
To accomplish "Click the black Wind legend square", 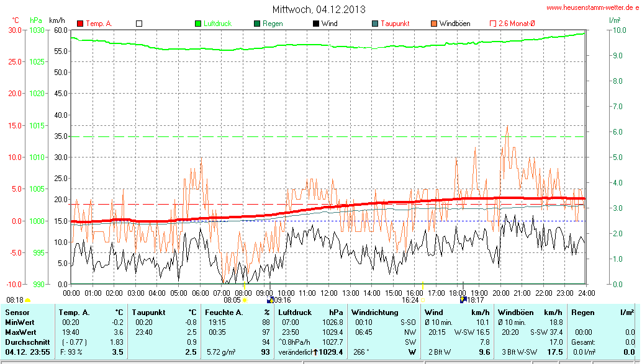I will 316,24.
